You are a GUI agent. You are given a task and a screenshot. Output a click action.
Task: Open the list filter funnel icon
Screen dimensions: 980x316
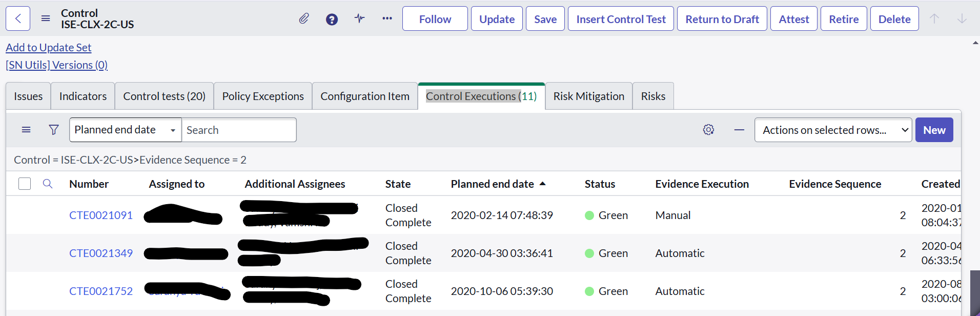tap(53, 130)
